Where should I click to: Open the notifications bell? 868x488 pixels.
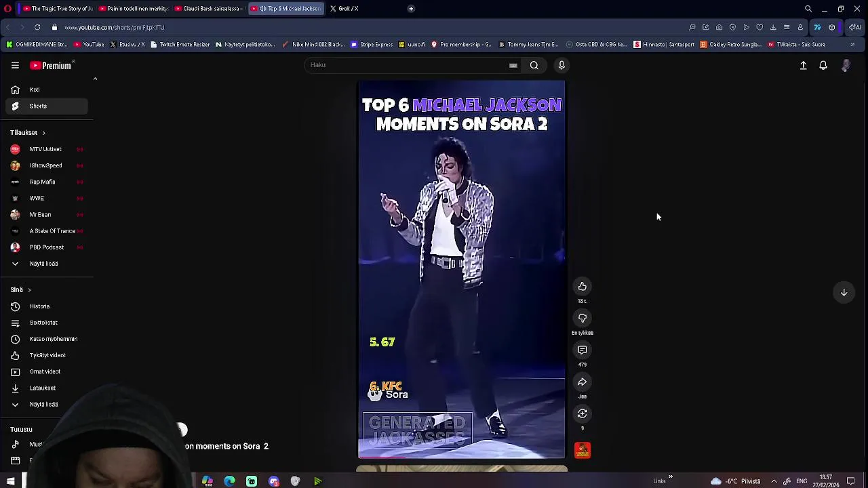pyautogui.click(x=823, y=66)
